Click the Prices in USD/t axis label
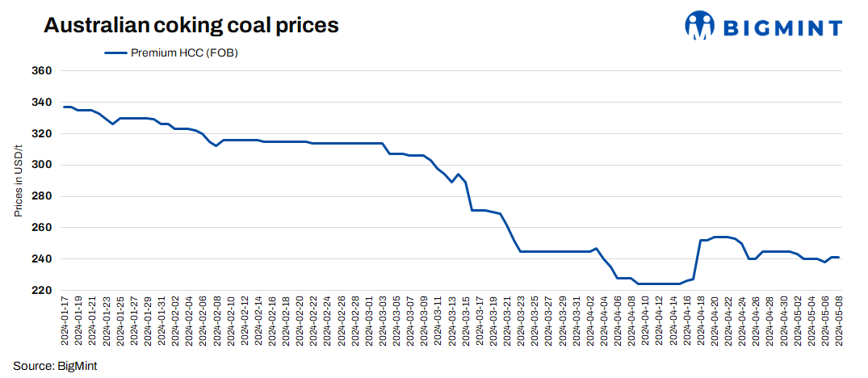This screenshot has width=868, height=378. click(18, 180)
